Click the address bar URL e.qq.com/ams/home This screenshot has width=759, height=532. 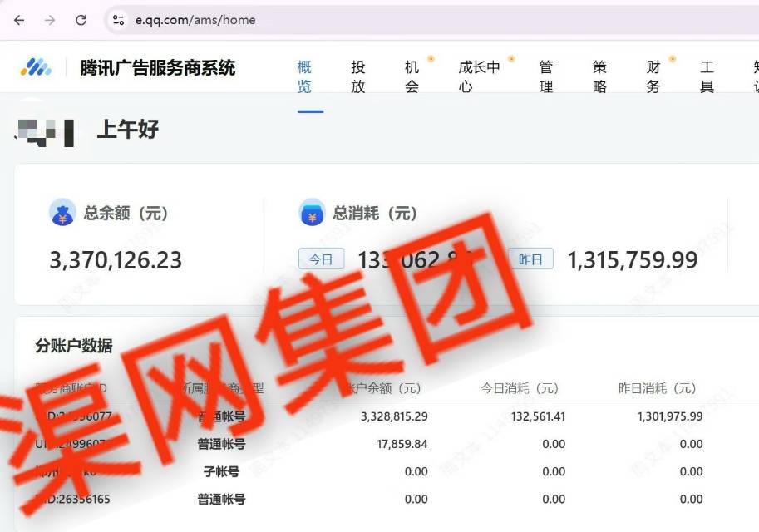[195, 20]
